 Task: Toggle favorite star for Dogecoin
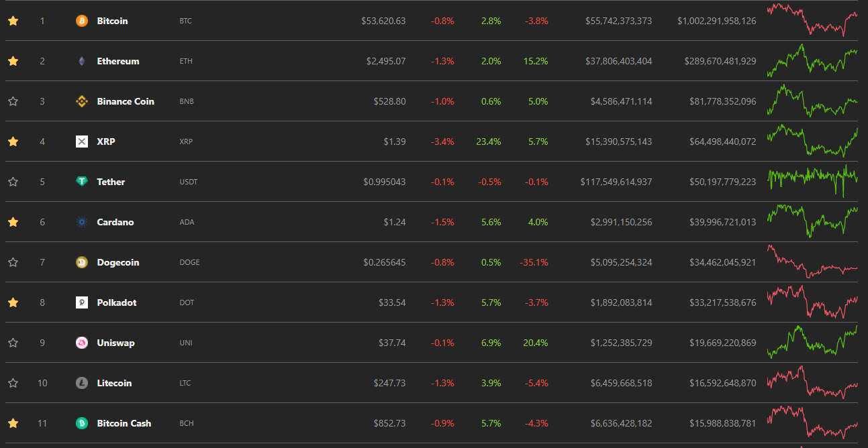(13, 262)
